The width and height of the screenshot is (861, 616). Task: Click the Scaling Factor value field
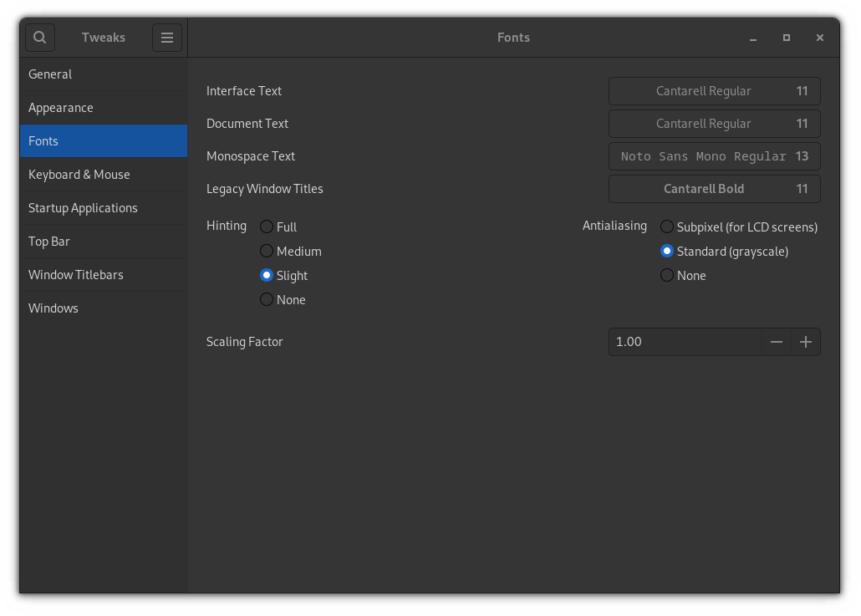click(684, 342)
